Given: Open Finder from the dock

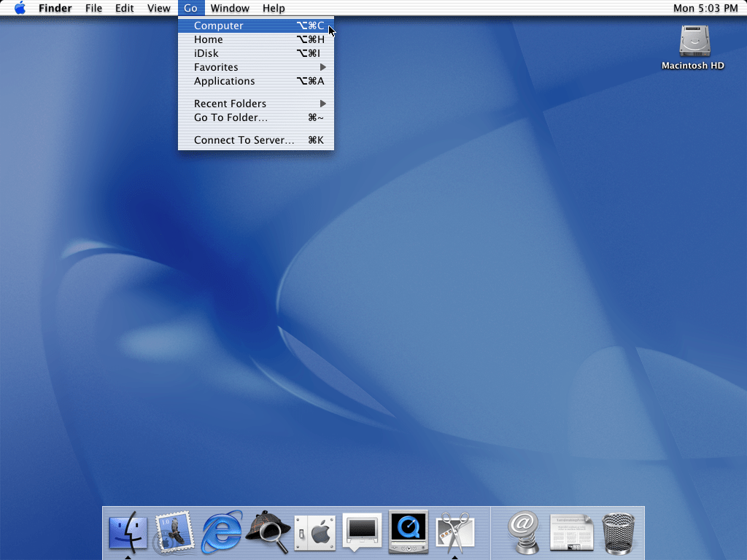Looking at the screenshot, I should pos(128,533).
